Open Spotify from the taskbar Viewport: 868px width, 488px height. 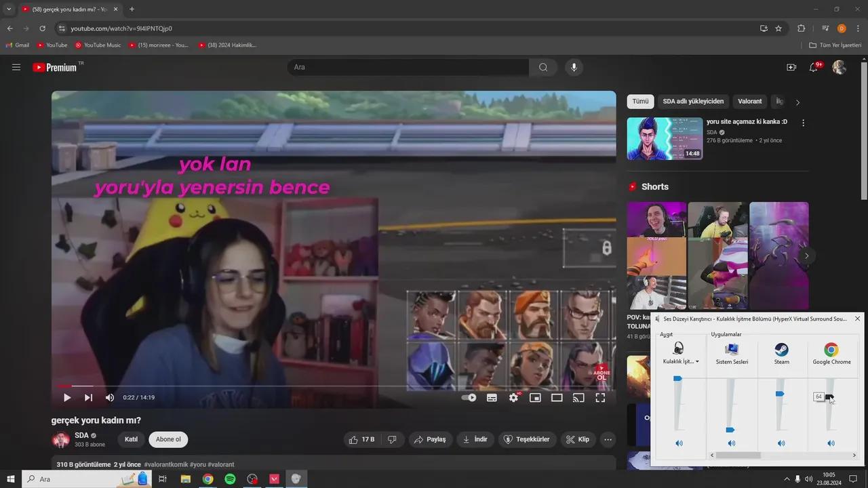(230, 479)
